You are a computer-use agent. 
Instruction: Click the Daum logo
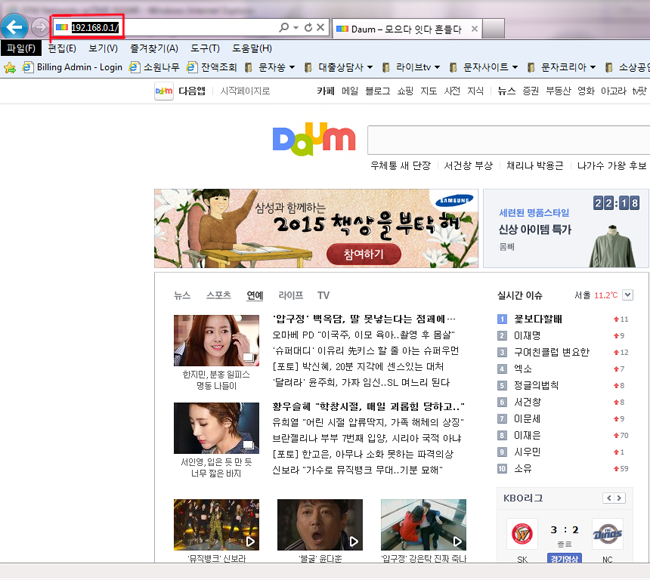pos(314,139)
